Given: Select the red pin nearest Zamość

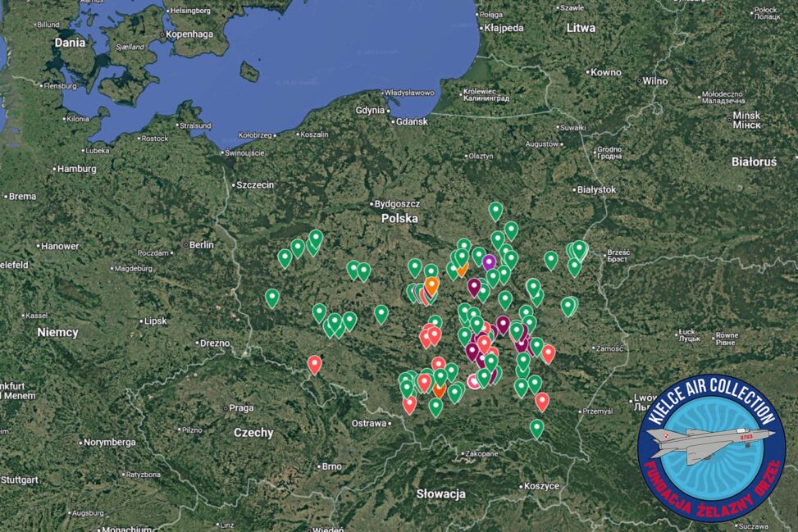Looking at the screenshot, I should 548,352.
